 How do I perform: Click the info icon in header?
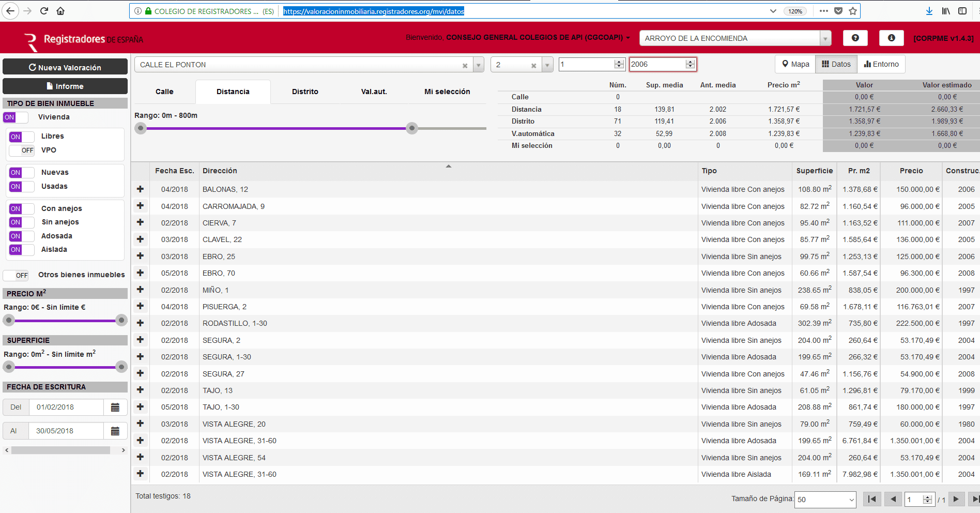(891, 38)
